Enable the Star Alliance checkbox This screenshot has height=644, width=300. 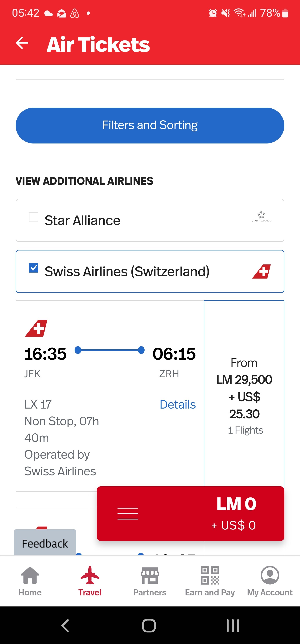[x=34, y=217]
